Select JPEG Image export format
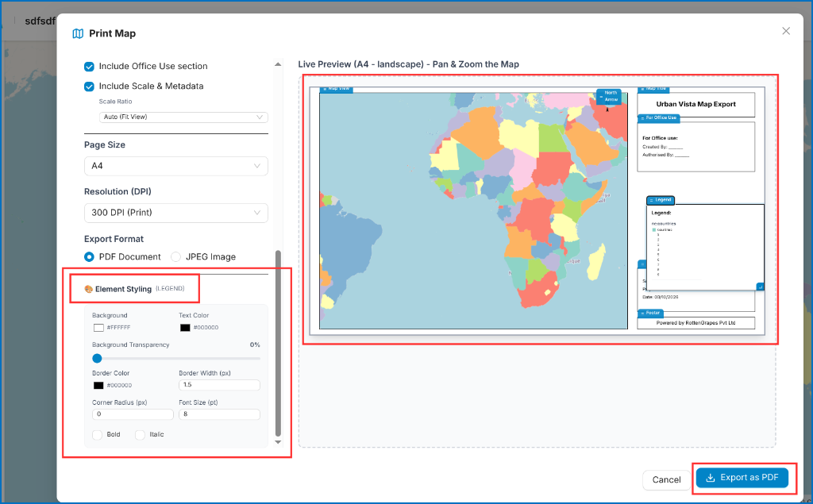813x504 pixels. pyautogui.click(x=175, y=256)
